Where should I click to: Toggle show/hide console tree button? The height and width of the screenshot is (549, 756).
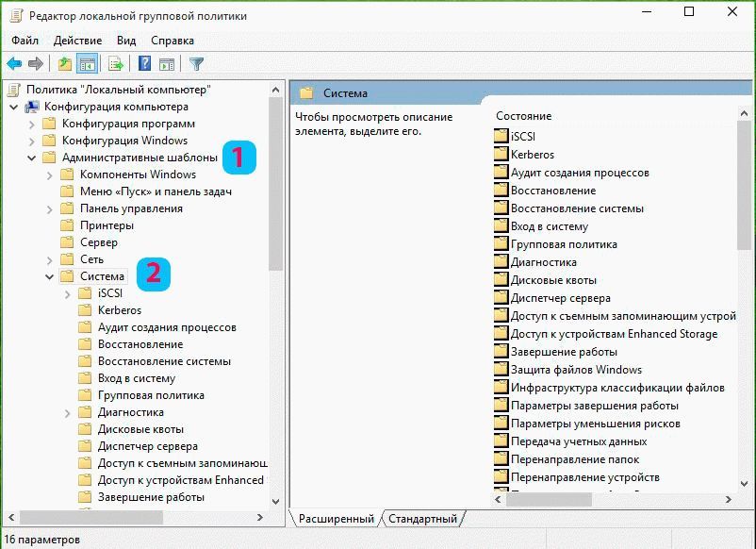point(87,64)
